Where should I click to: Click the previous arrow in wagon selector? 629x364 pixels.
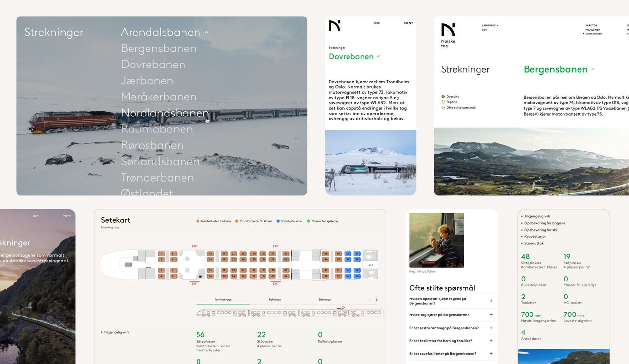(369, 300)
